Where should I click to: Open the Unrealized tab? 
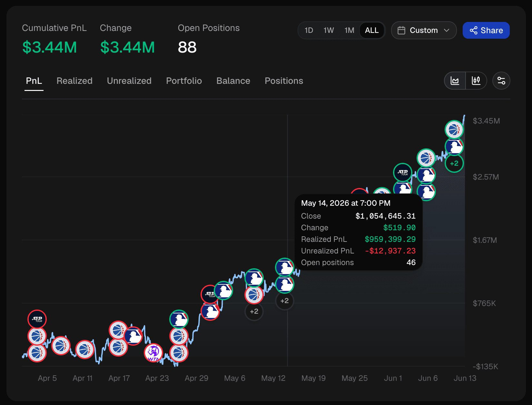pos(129,81)
